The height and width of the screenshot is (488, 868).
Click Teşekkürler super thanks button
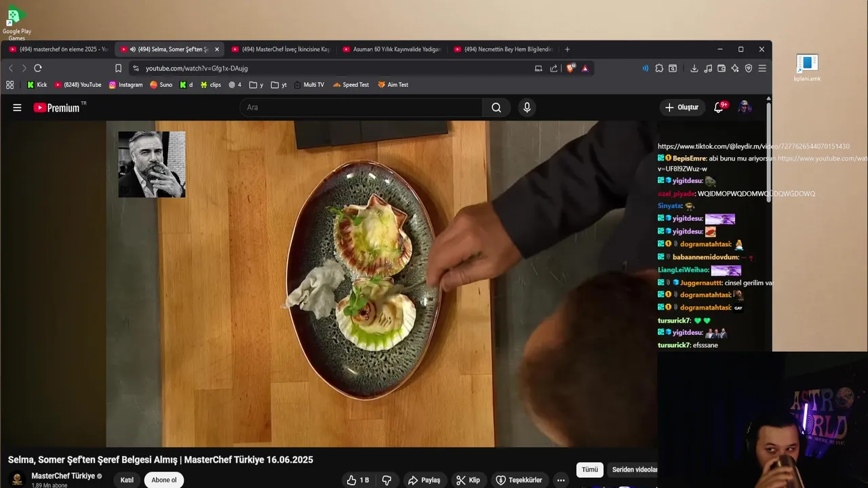click(519, 480)
